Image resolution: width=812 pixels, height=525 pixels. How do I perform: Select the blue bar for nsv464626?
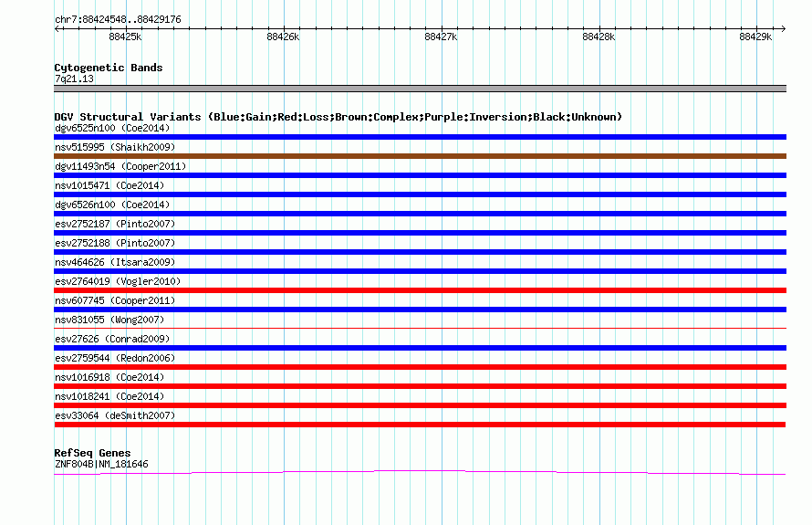click(420, 271)
